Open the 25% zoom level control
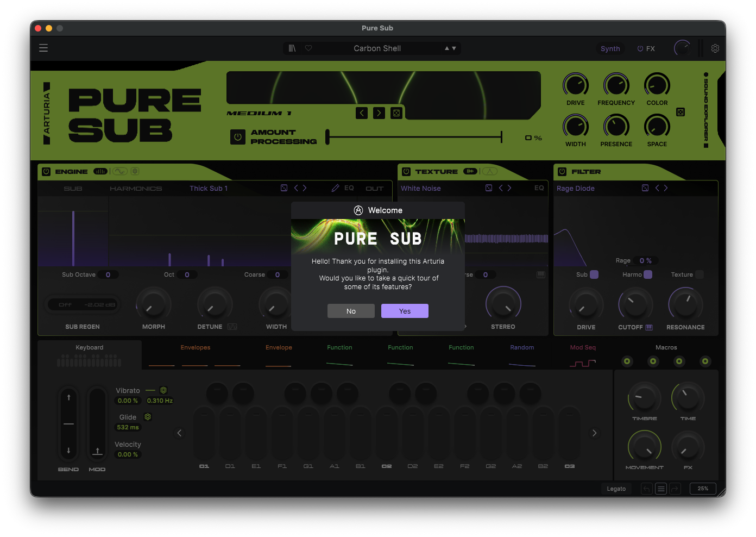The image size is (756, 537). [703, 489]
